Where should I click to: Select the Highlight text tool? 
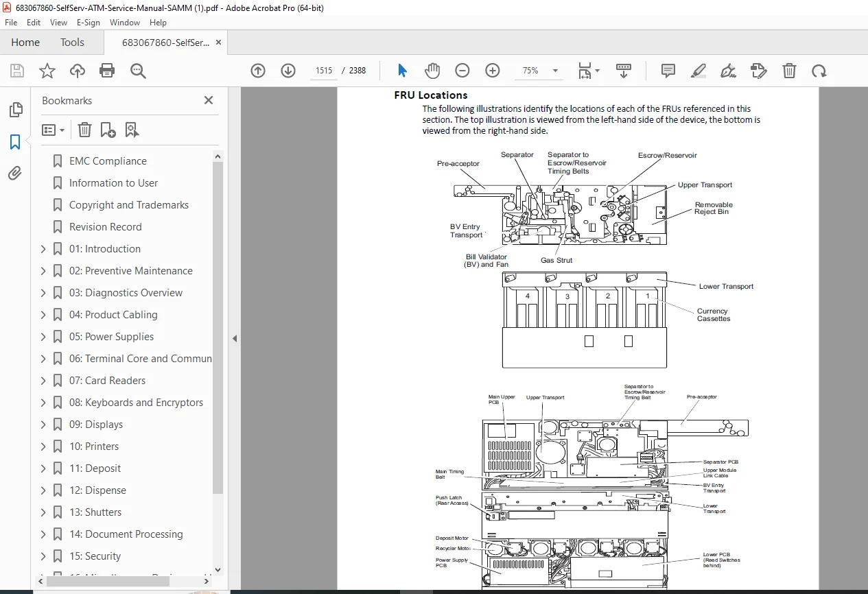699,71
